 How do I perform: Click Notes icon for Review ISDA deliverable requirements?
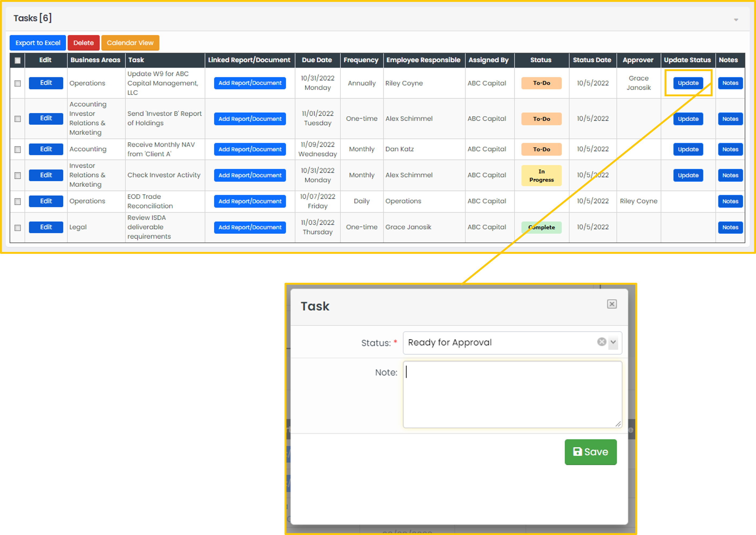tap(730, 227)
